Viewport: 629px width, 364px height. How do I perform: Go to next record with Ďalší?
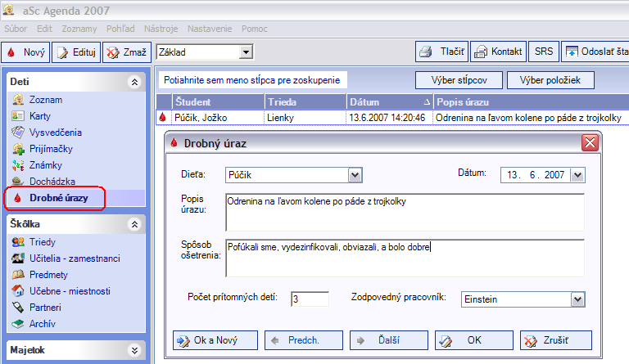coord(389,340)
